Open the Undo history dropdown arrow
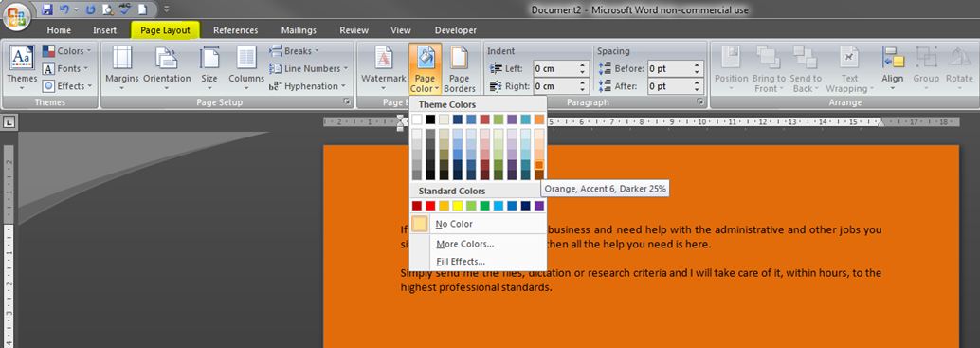This screenshot has height=348, width=980. (x=75, y=10)
